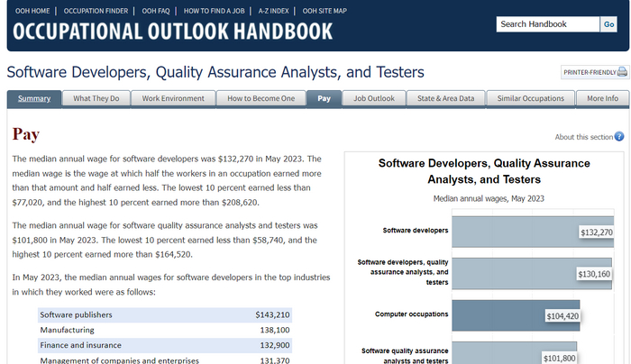Click the Pay section heading
The image size is (631, 364).
click(x=26, y=134)
